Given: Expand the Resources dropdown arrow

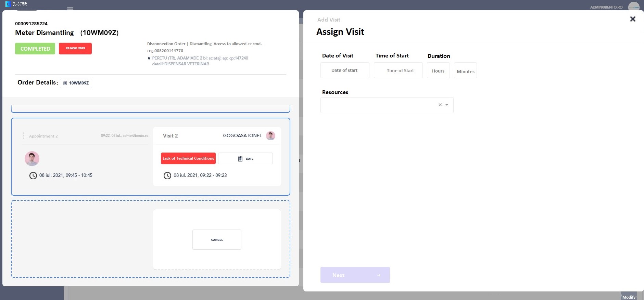Looking at the screenshot, I should (x=447, y=105).
